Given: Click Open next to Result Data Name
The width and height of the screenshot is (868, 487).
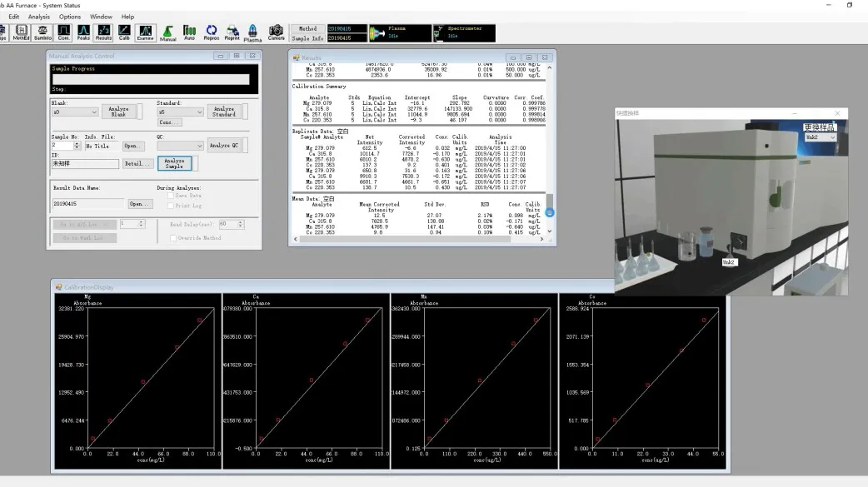Looking at the screenshot, I should click(x=139, y=204).
